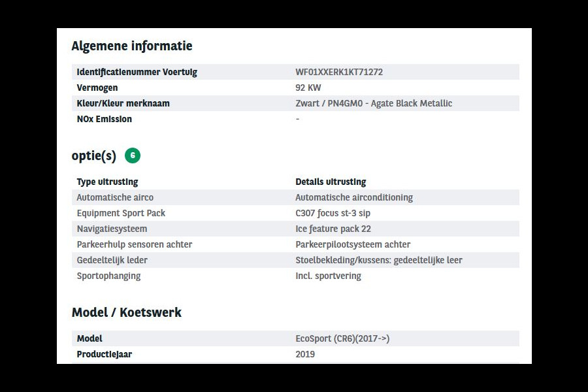Image resolution: width=588 pixels, height=392 pixels.
Task: Select the vehicle identification number value
Action: click(x=339, y=72)
